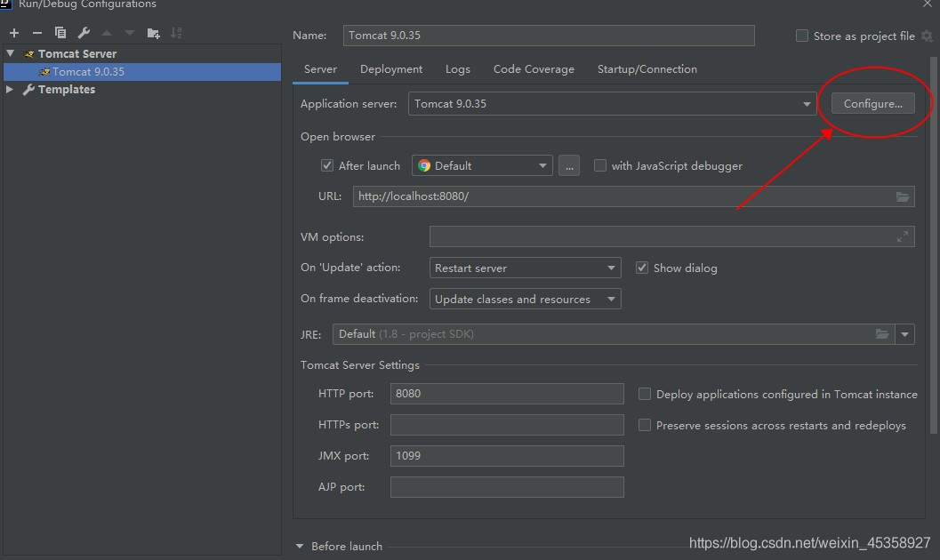Viewport: 940px width, 560px height.
Task: Click the right-side vertical scrollbar
Action: tap(934, 245)
